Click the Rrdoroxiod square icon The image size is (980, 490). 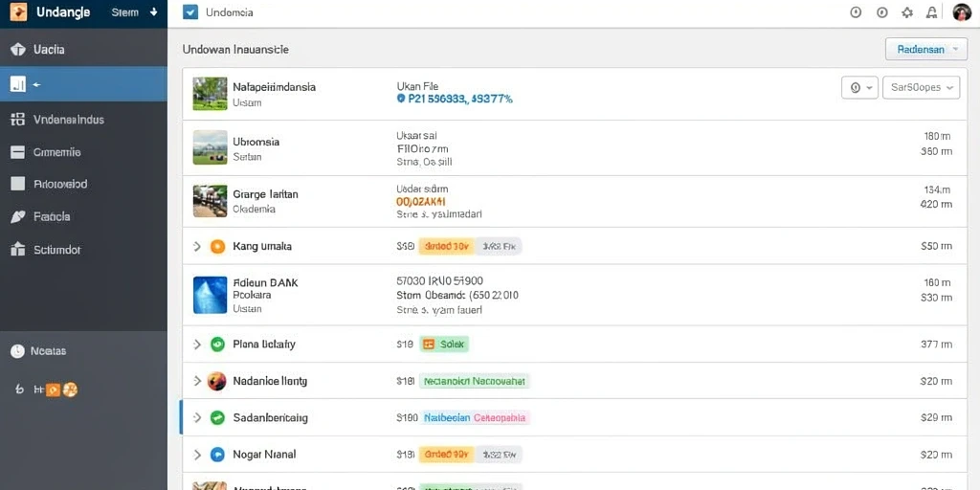(18, 184)
